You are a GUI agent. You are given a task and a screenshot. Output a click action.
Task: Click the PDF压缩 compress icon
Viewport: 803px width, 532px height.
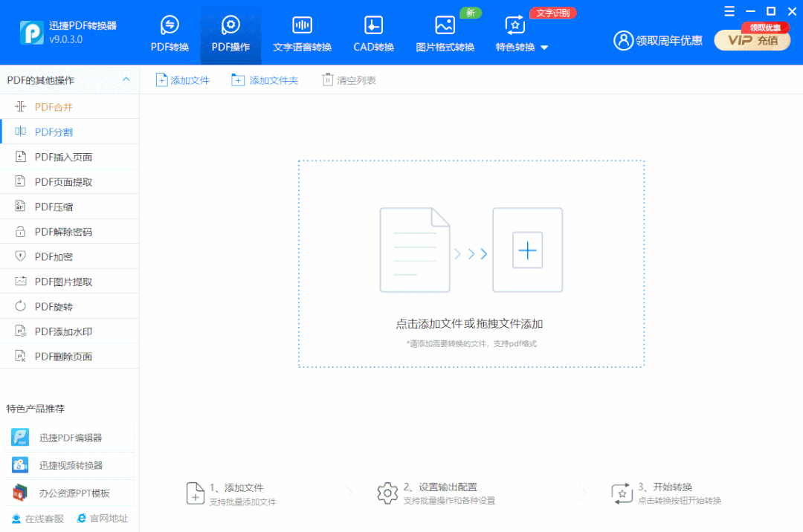(x=21, y=206)
